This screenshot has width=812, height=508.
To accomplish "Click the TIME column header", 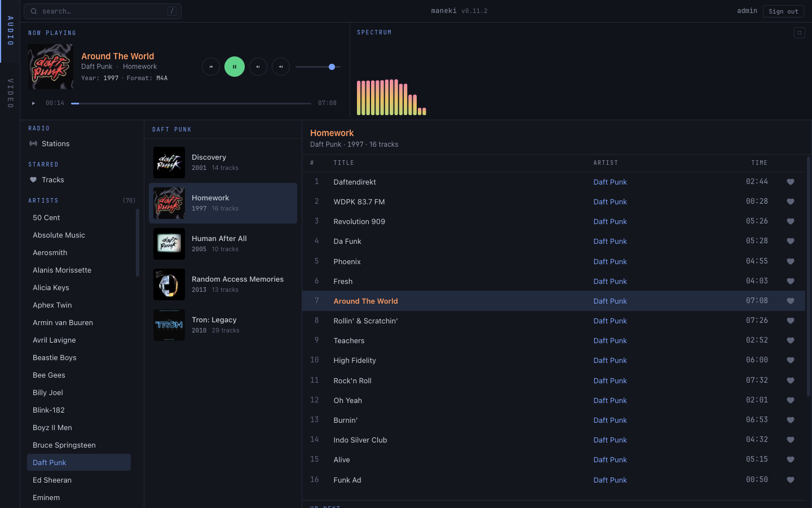I will (x=759, y=163).
